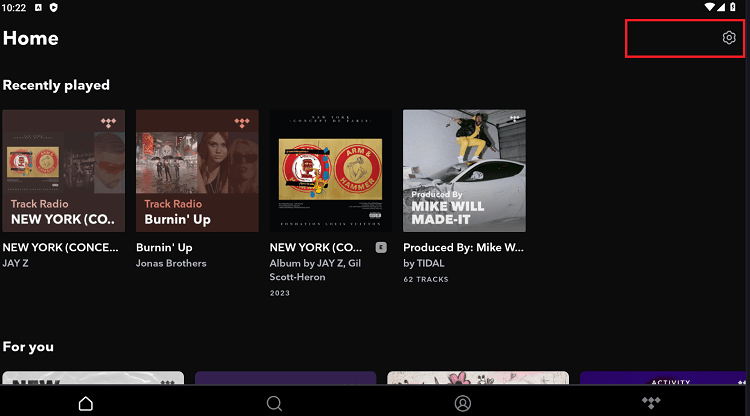Click the Recently played heading

[x=56, y=85]
